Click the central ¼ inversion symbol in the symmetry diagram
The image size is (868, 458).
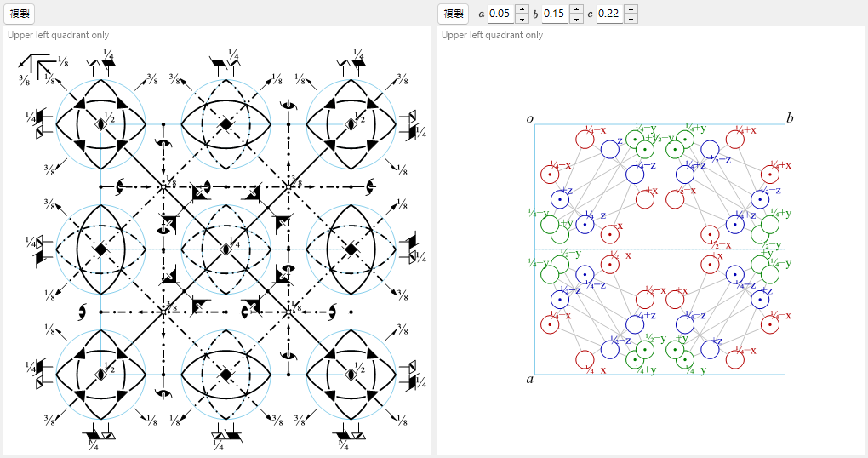[x=226, y=249]
